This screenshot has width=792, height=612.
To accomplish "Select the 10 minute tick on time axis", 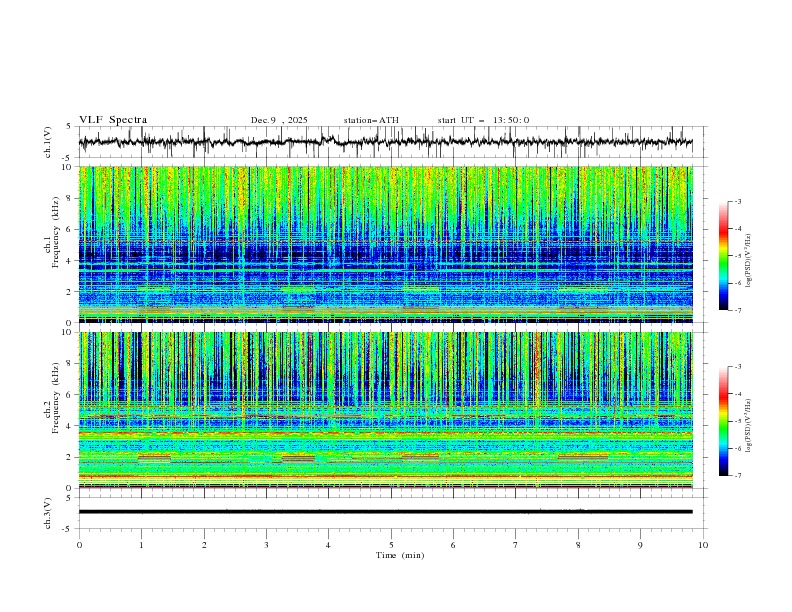I will [x=703, y=544].
